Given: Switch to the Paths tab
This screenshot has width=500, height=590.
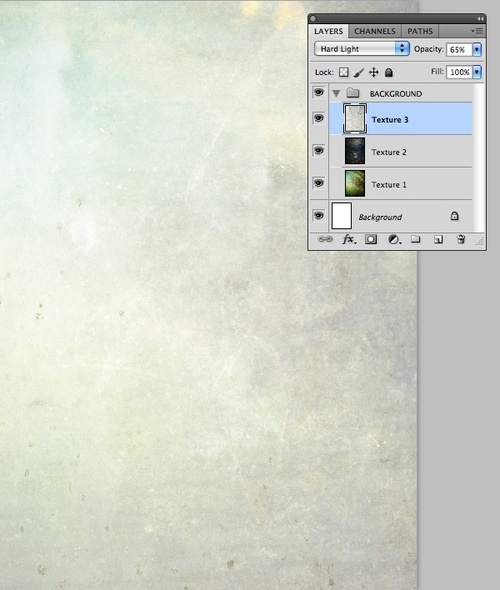Looking at the screenshot, I should [x=420, y=31].
